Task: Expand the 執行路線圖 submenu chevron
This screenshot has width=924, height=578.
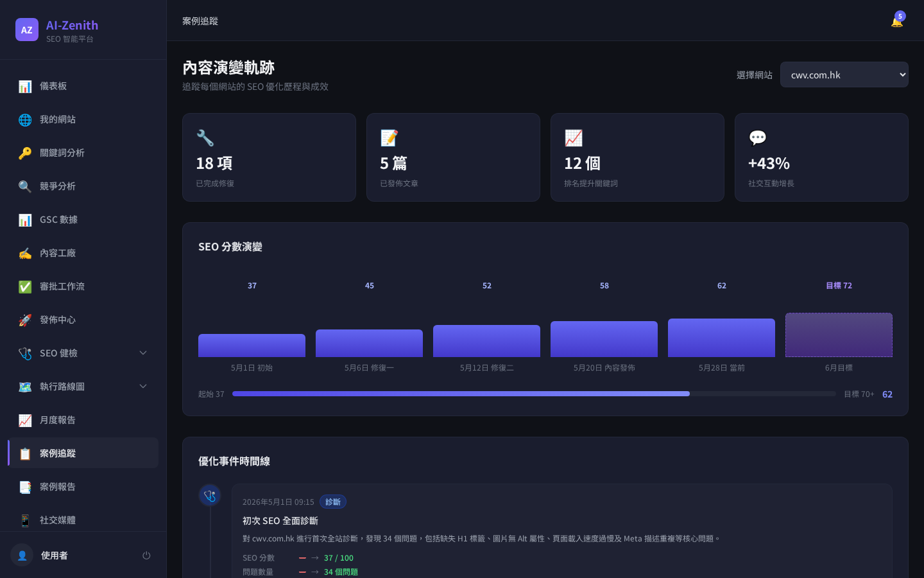Action: tap(143, 386)
